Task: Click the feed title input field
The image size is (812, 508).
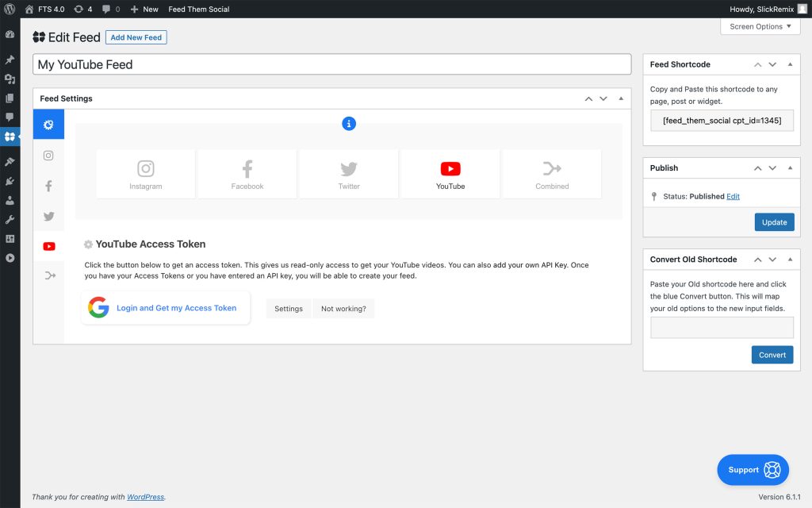Action: [x=332, y=64]
